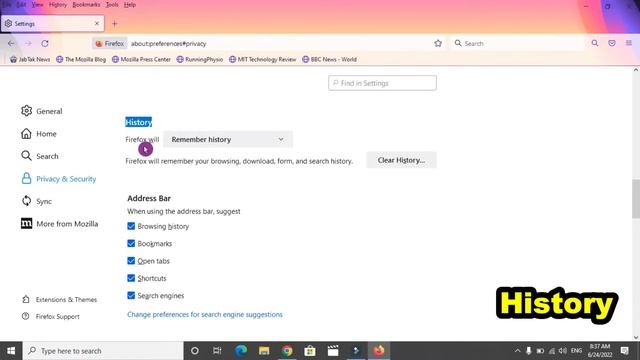640x360 pixels.
Task: Show hidden system tray icons
Action: tap(517, 351)
